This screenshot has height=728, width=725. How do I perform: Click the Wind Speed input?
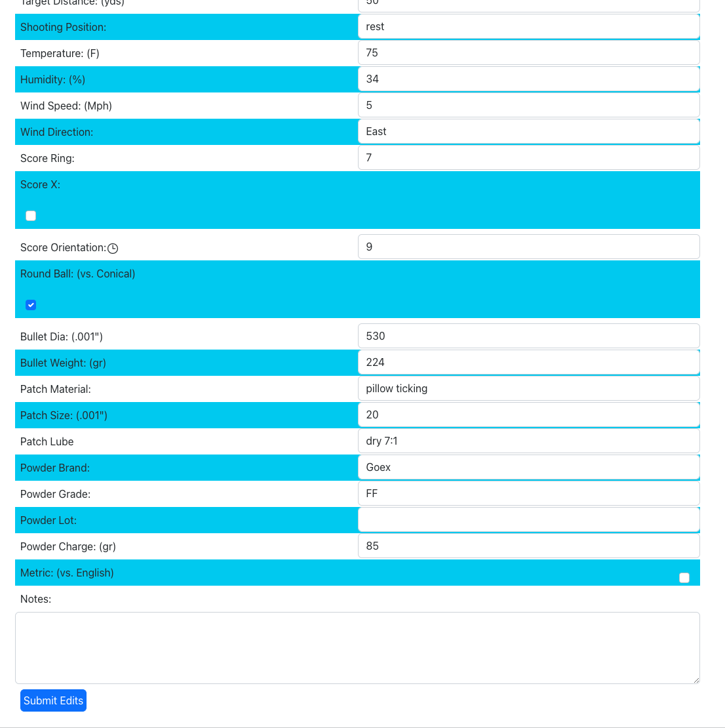coord(528,106)
